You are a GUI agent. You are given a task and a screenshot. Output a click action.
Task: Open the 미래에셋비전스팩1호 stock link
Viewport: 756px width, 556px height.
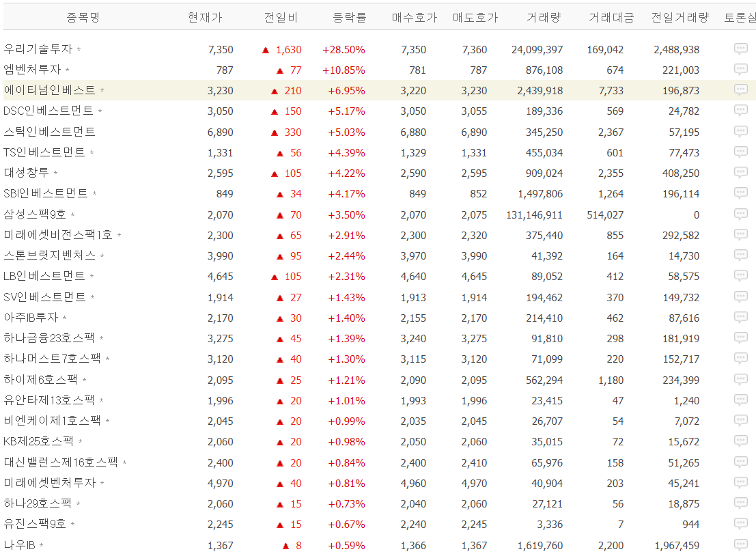[x=58, y=235]
